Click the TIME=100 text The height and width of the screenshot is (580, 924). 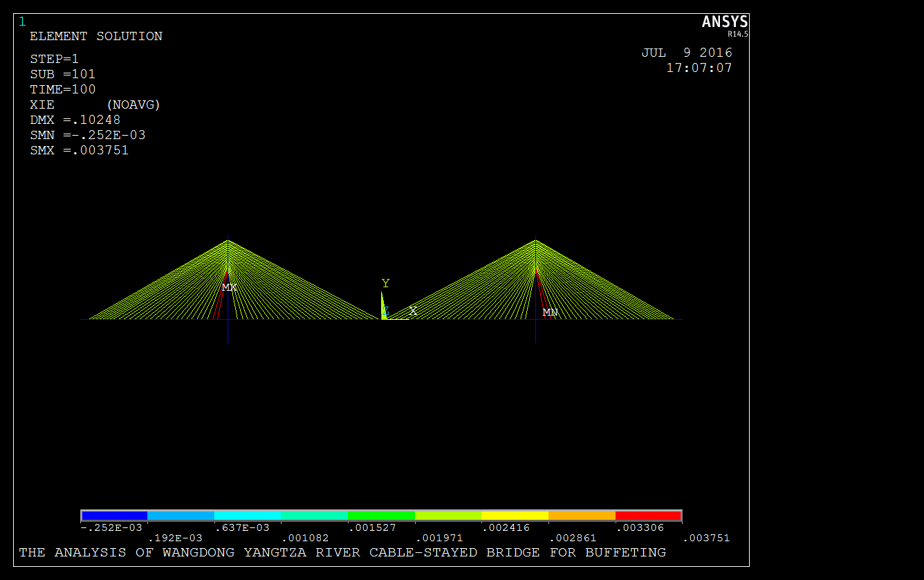(63, 89)
